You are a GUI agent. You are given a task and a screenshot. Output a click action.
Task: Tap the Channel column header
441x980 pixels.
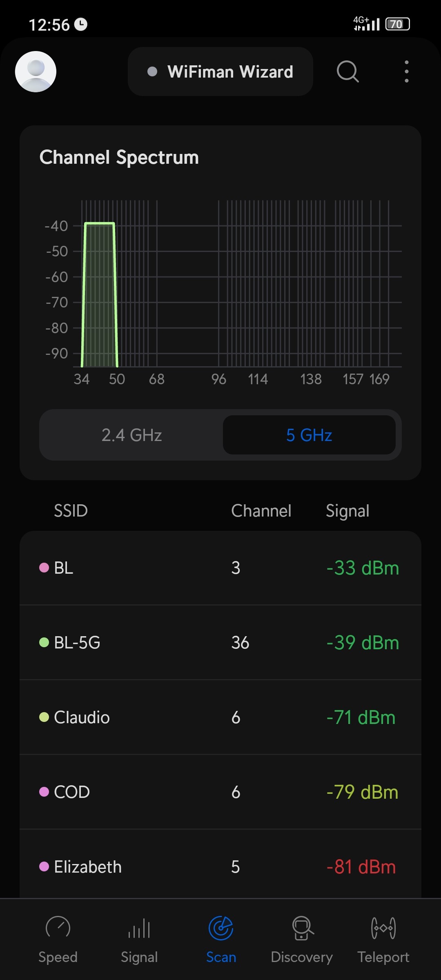click(x=261, y=511)
